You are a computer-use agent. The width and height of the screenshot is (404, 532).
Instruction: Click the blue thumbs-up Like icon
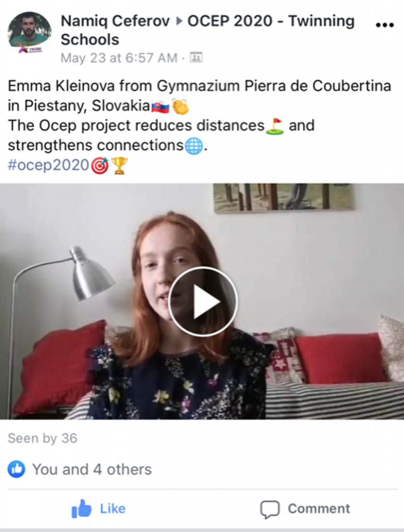click(81, 508)
